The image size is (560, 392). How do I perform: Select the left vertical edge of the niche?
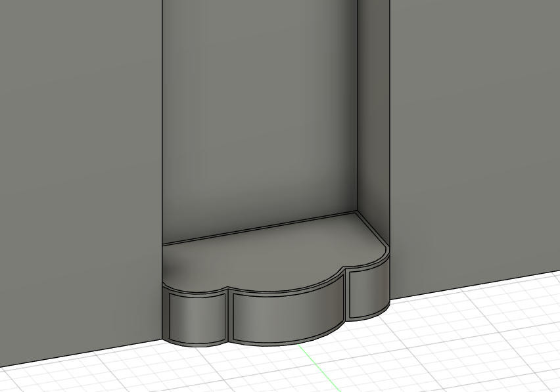pyautogui.click(x=162, y=131)
